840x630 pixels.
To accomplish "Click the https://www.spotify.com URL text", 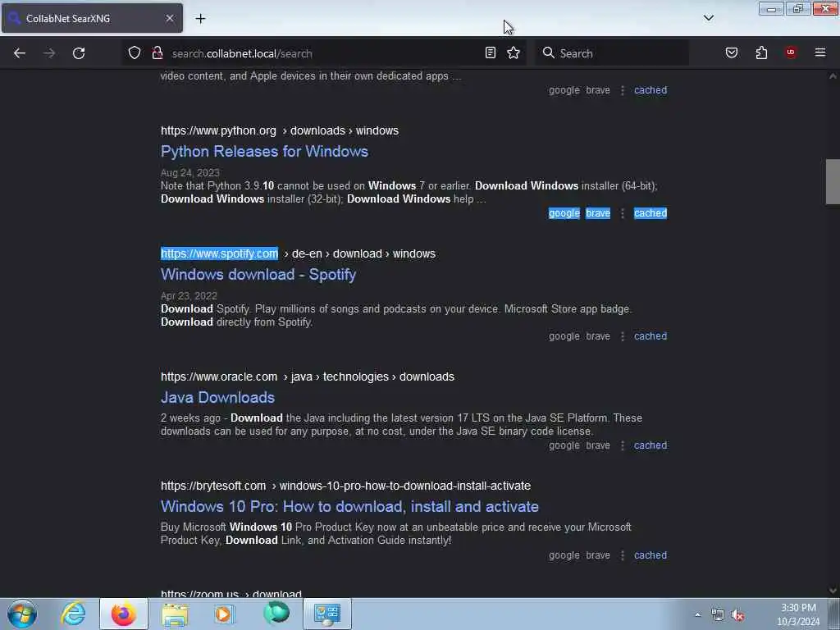I will pos(219,253).
